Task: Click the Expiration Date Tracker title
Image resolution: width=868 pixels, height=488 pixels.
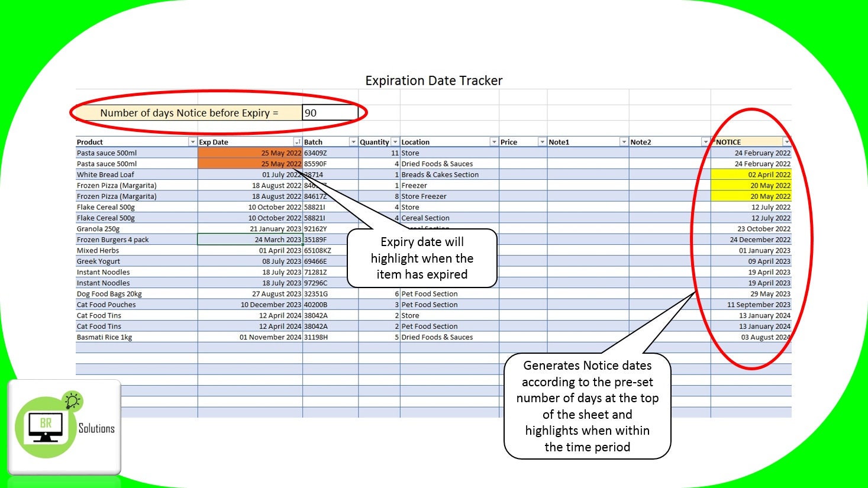Action: (434, 80)
